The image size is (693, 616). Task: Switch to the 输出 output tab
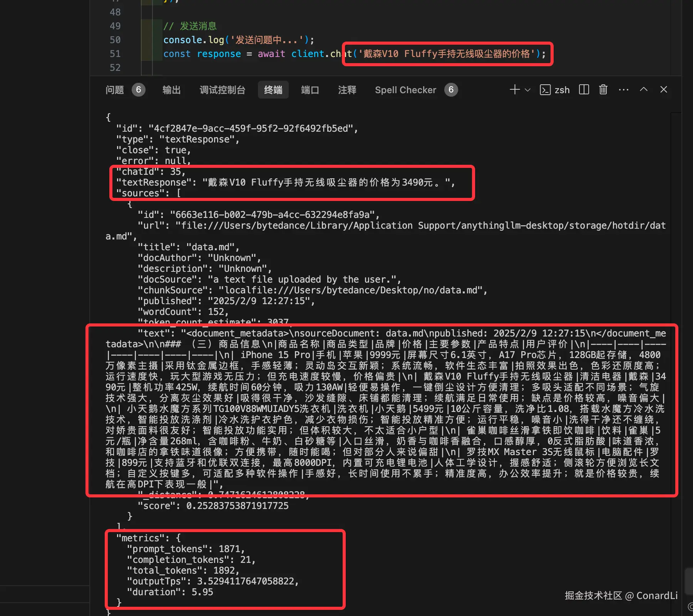(171, 90)
